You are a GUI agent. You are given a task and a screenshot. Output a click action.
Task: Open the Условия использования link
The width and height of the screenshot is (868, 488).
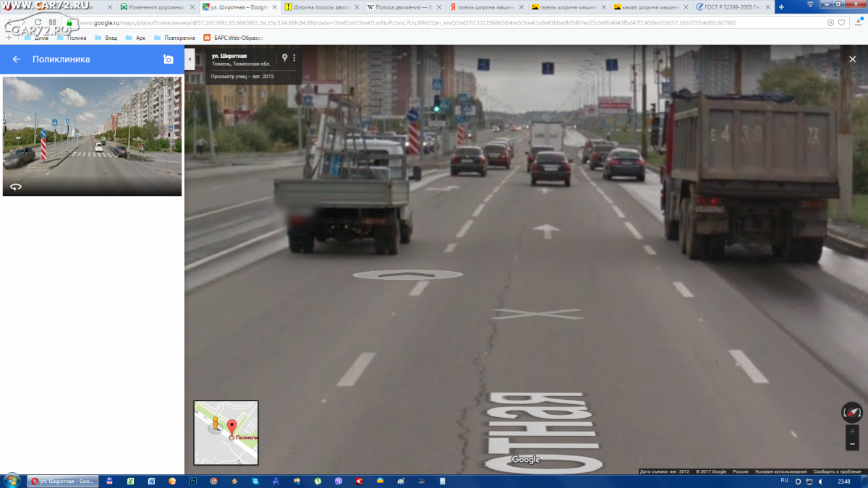point(780,471)
